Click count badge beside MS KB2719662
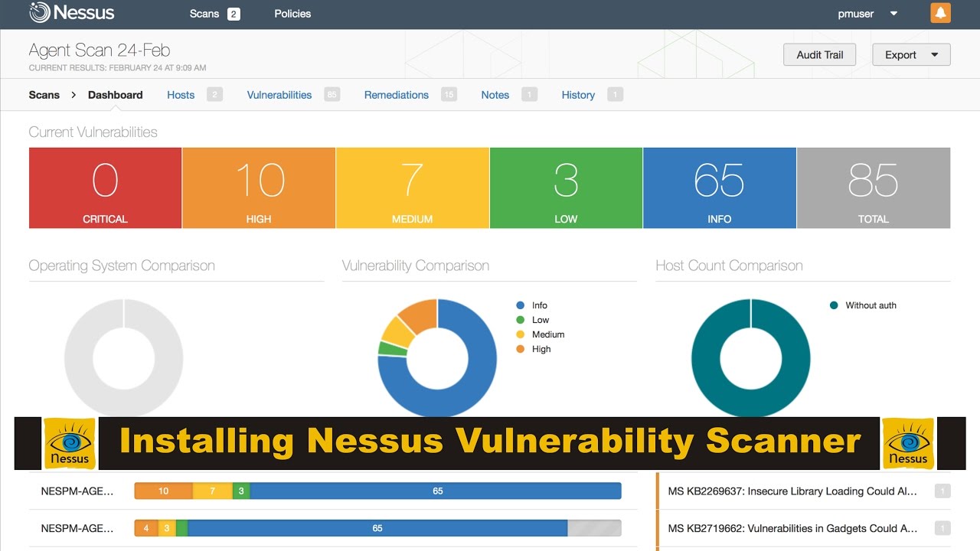The height and width of the screenshot is (551, 980). pyautogui.click(x=942, y=528)
